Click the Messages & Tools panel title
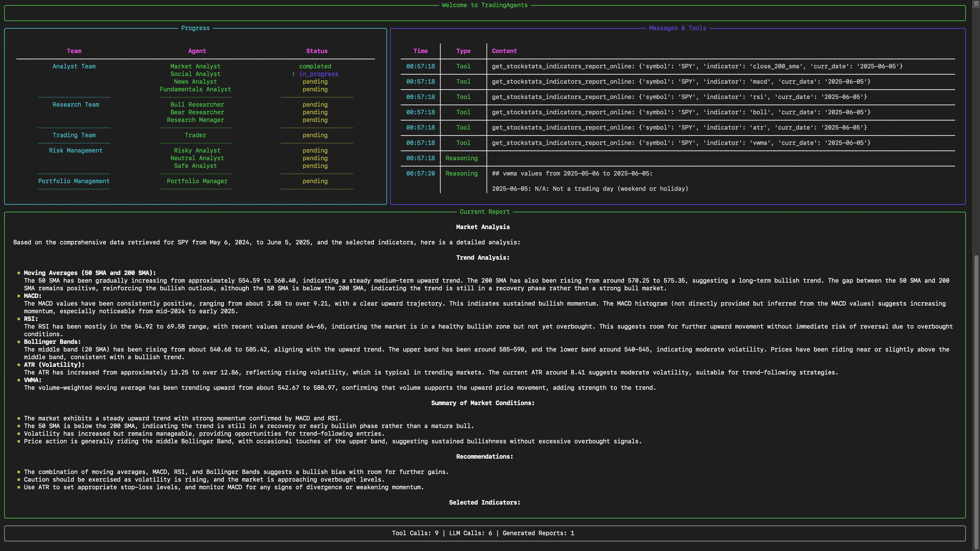Viewport: 980px width, 551px height. coord(677,28)
